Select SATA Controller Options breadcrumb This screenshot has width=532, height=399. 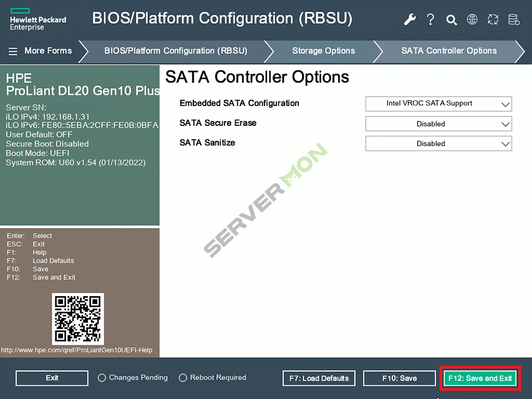pos(449,51)
